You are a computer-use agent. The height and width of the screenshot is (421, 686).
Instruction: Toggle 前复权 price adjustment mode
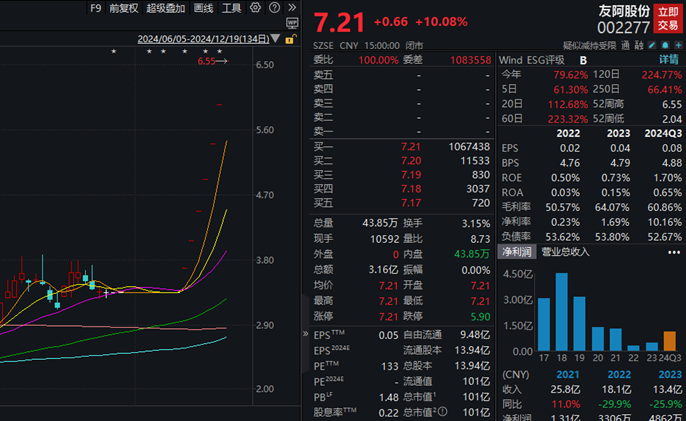pyautogui.click(x=124, y=8)
